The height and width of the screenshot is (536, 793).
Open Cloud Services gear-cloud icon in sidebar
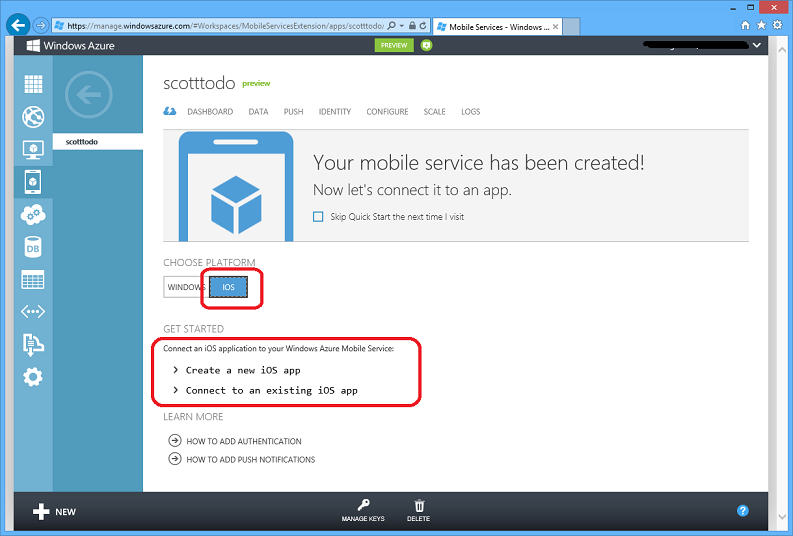click(33, 215)
